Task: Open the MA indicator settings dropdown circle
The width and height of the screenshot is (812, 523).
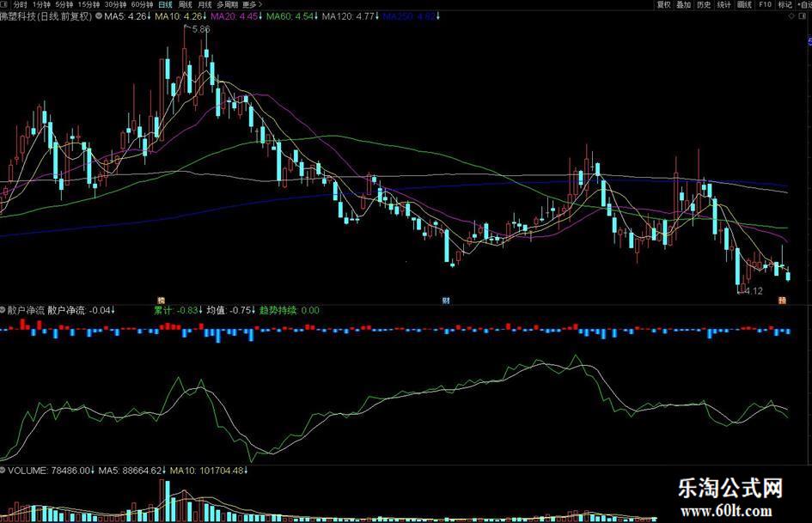Action: [x=99, y=16]
